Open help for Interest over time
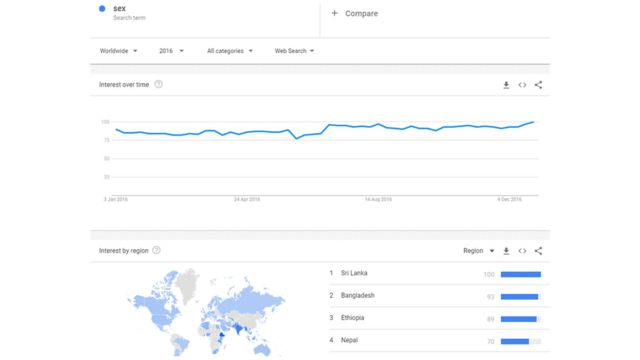The height and width of the screenshot is (360, 640). (158, 84)
